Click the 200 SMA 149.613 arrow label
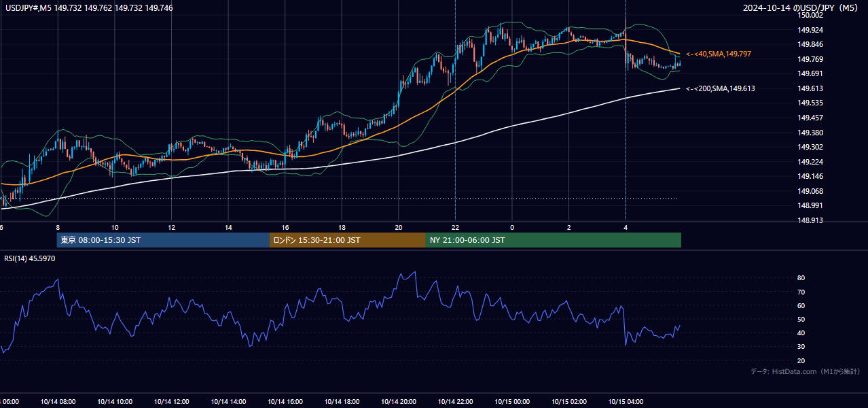 tap(721, 88)
